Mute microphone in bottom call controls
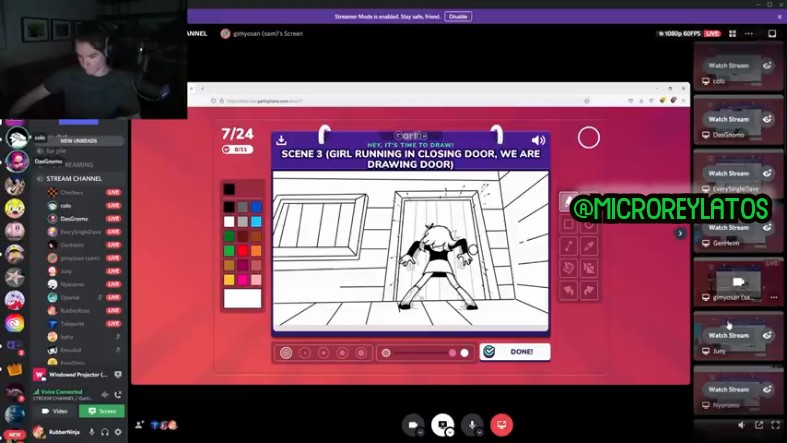The image size is (787, 443). point(471,424)
